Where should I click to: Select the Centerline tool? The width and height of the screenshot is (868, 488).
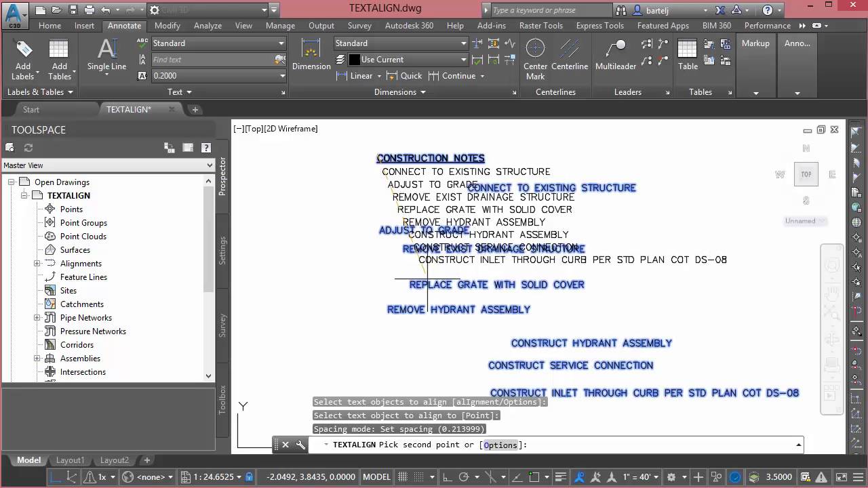(570, 54)
